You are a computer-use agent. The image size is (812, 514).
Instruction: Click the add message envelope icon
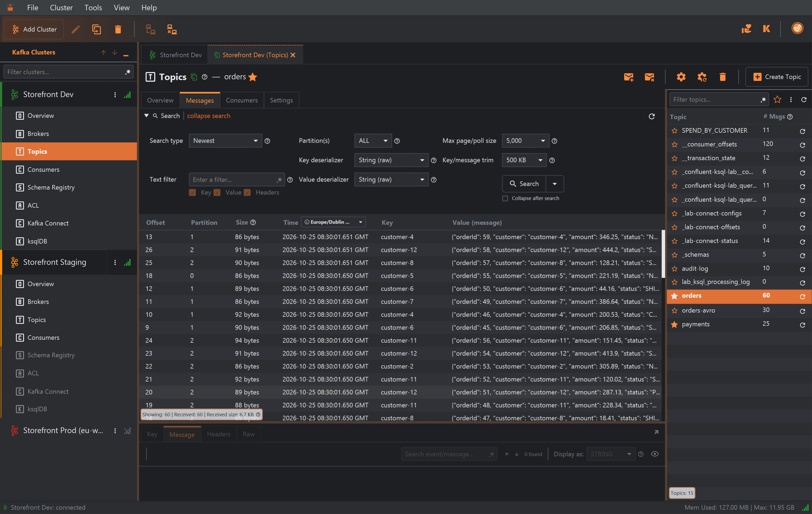(x=629, y=77)
